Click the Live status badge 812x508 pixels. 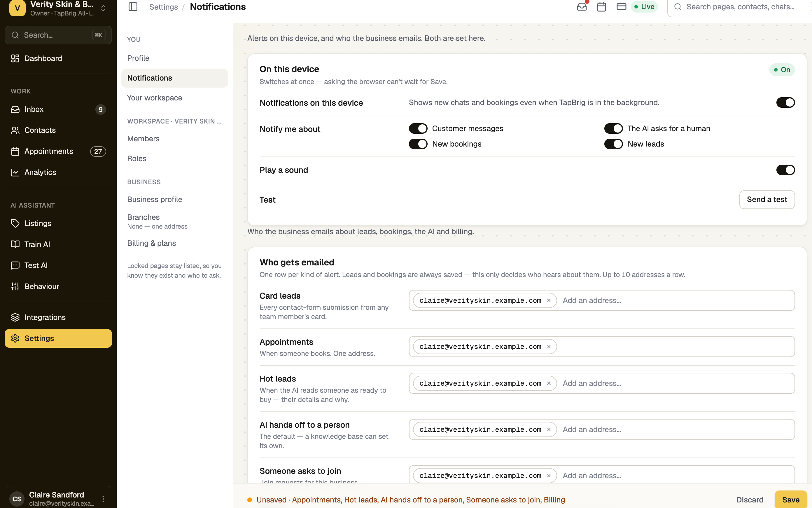644,7
